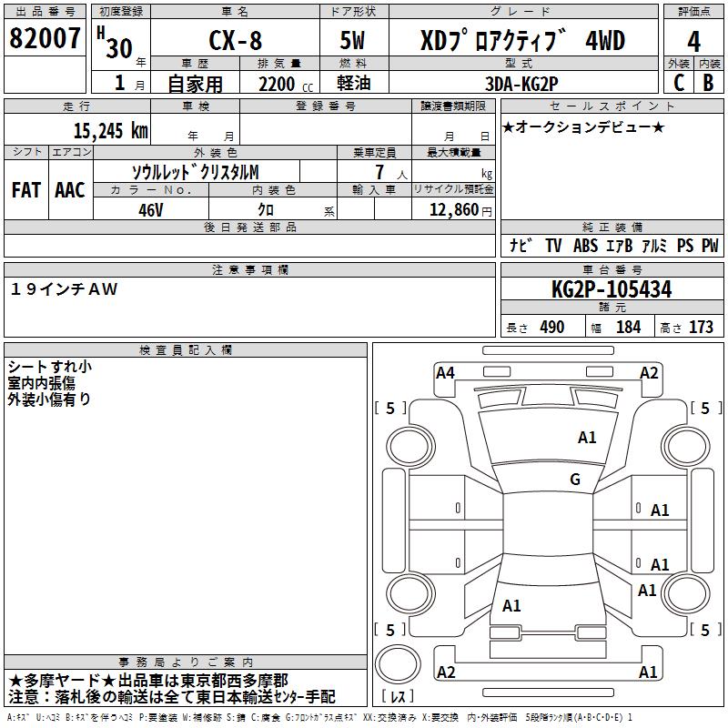Click the damage code legend line

click(320, 717)
